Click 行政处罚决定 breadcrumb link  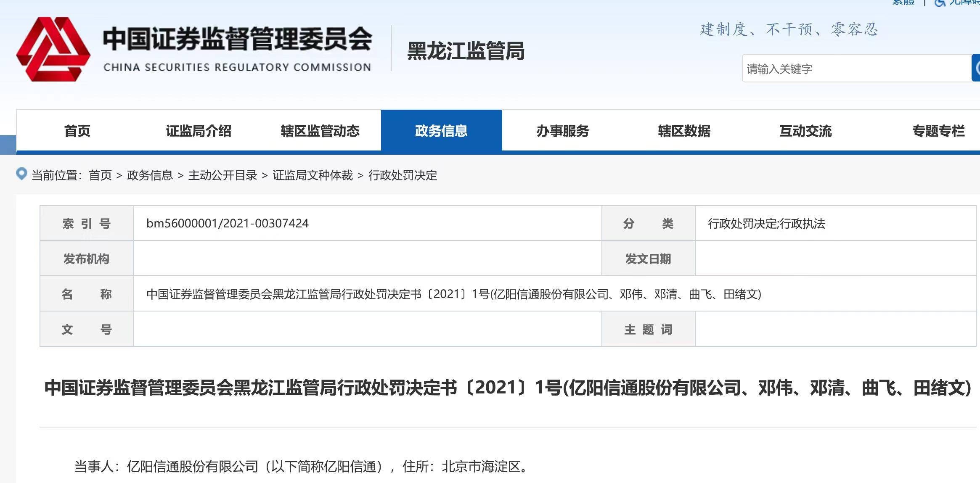(403, 175)
